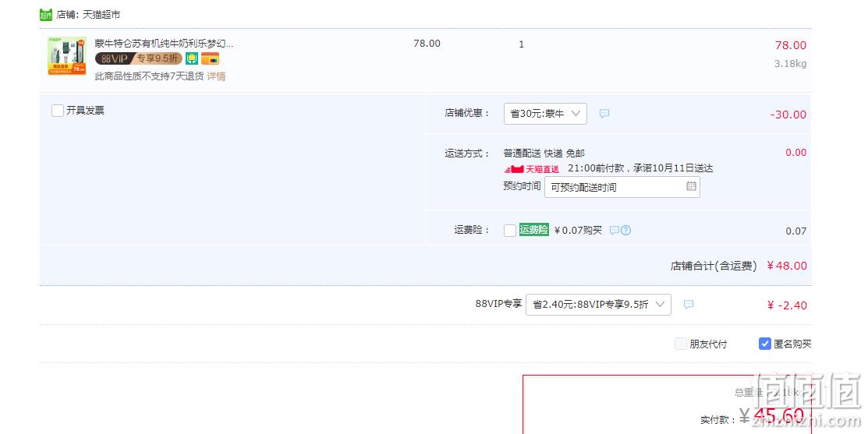The height and width of the screenshot is (434, 868).
Task: Click the comment icon next to store discount
Action: coord(604,113)
